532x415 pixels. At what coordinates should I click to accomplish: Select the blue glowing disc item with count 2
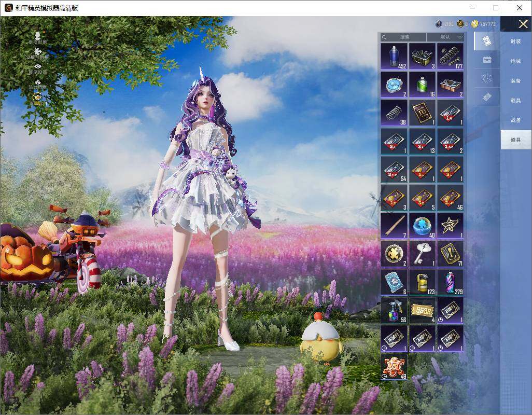(394, 85)
